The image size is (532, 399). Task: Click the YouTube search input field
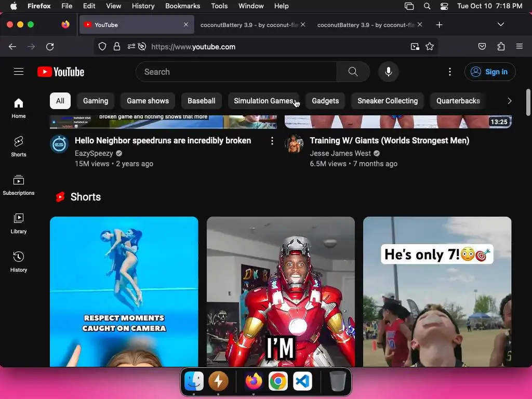click(236, 72)
